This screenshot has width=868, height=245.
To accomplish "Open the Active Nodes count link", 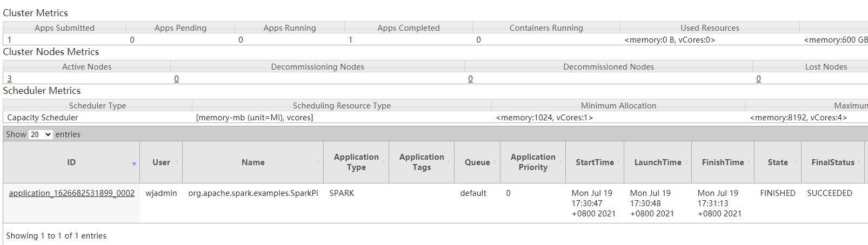I will click(9, 79).
